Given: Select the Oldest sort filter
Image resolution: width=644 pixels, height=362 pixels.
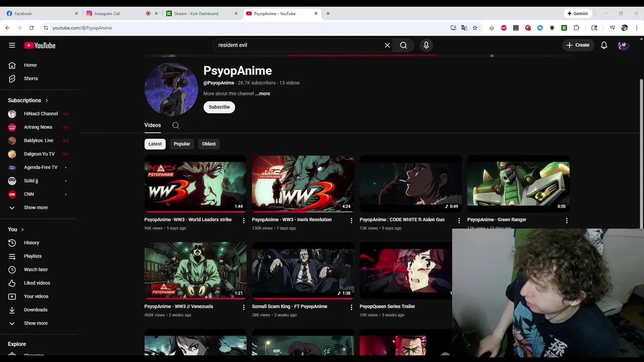Looking at the screenshot, I should click(209, 144).
